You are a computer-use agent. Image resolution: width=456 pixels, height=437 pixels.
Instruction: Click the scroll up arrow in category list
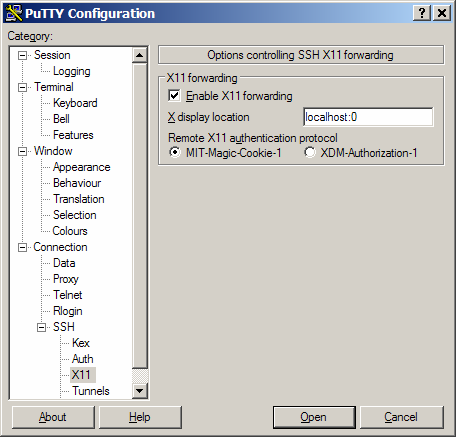click(140, 55)
